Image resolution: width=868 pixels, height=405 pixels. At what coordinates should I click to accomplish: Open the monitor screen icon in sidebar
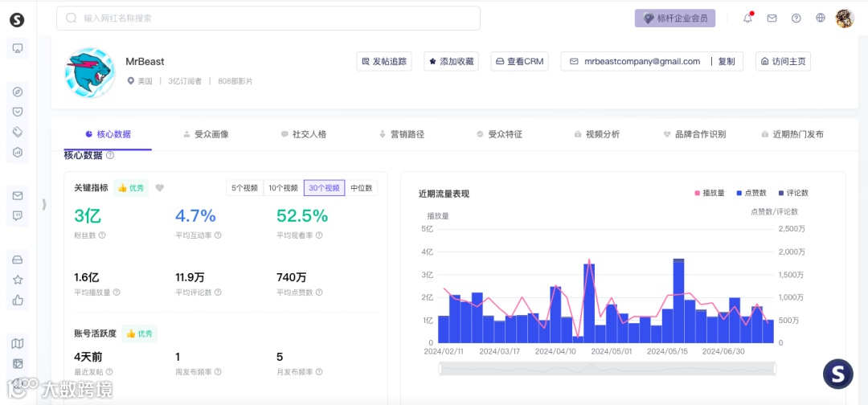tap(17, 48)
